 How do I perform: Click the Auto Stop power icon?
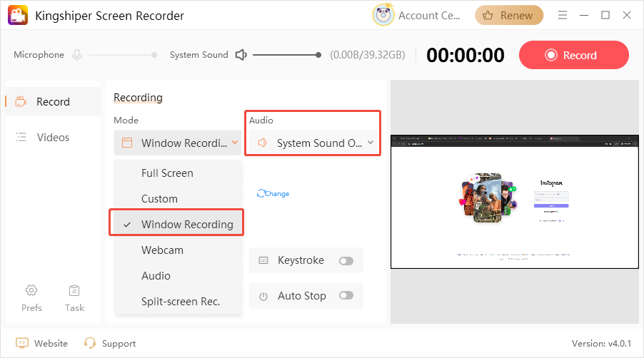click(x=263, y=296)
